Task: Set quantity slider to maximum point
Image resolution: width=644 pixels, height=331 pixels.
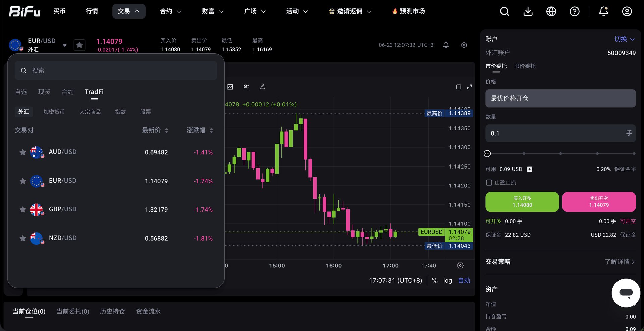Action: coord(634,154)
